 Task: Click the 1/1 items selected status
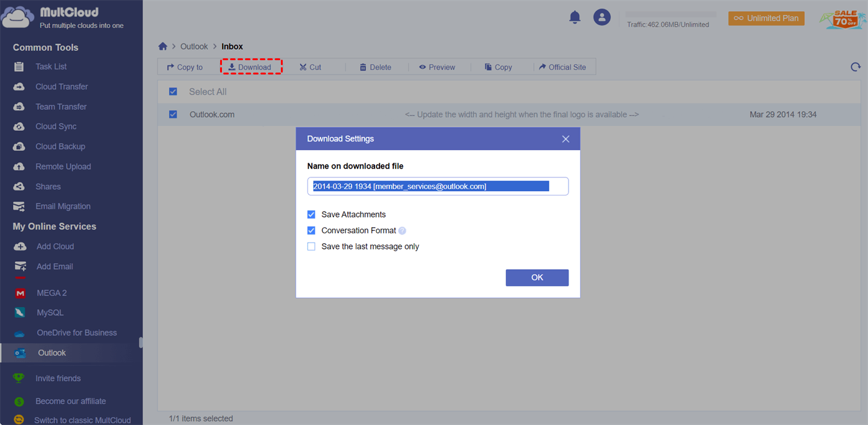point(201,419)
